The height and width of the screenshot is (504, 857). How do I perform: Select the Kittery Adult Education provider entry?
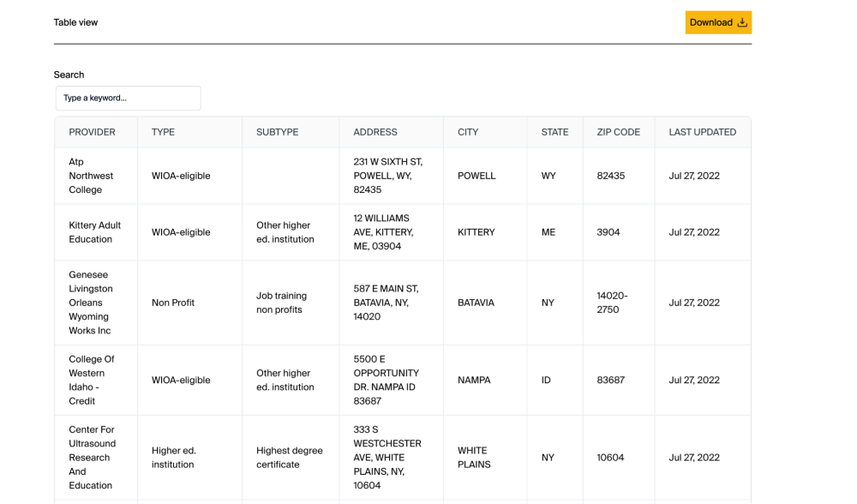point(95,232)
